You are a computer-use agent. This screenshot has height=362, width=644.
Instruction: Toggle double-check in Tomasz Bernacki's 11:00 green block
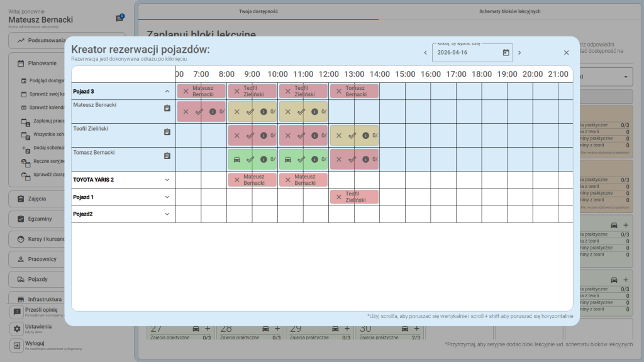click(x=301, y=160)
